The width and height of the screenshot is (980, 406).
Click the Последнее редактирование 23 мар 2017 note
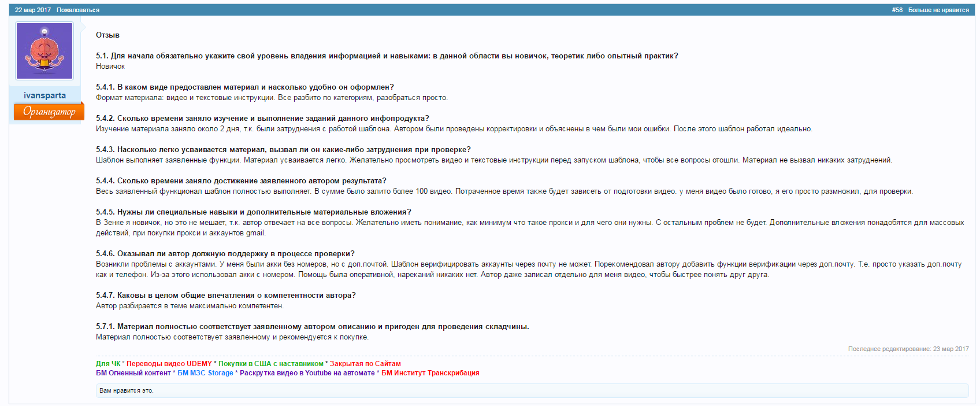908,349
